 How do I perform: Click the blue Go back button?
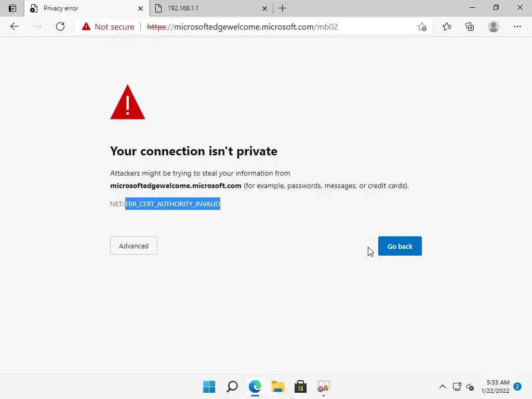(x=400, y=246)
